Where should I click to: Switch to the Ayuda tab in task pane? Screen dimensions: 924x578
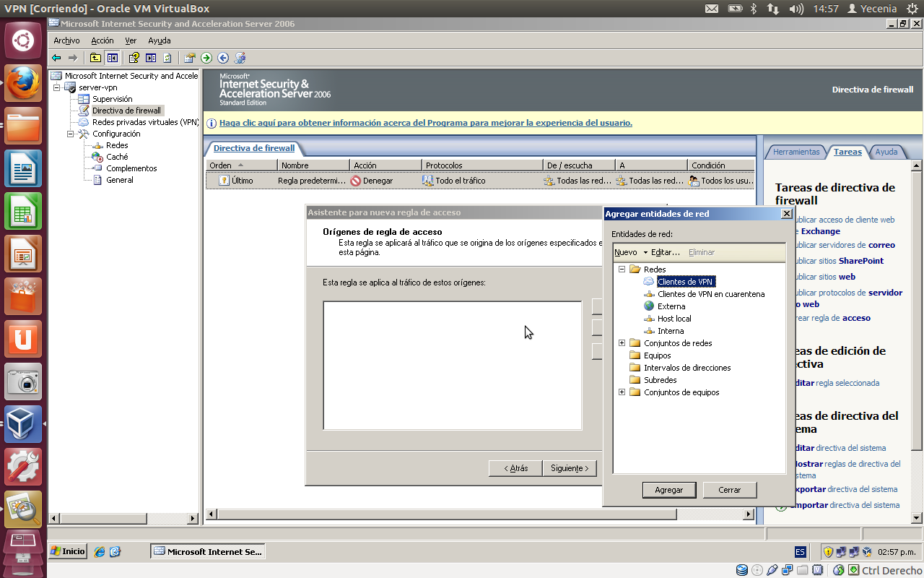point(886,152)
